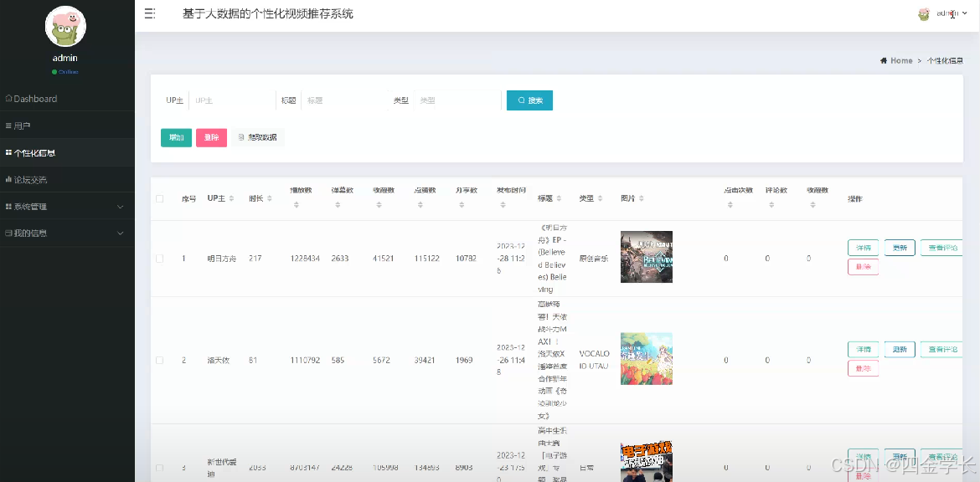Click the Dashboard home icon in the sidebar
The height and width of the screenshot is (482, 980).
(x=8, y=99)
